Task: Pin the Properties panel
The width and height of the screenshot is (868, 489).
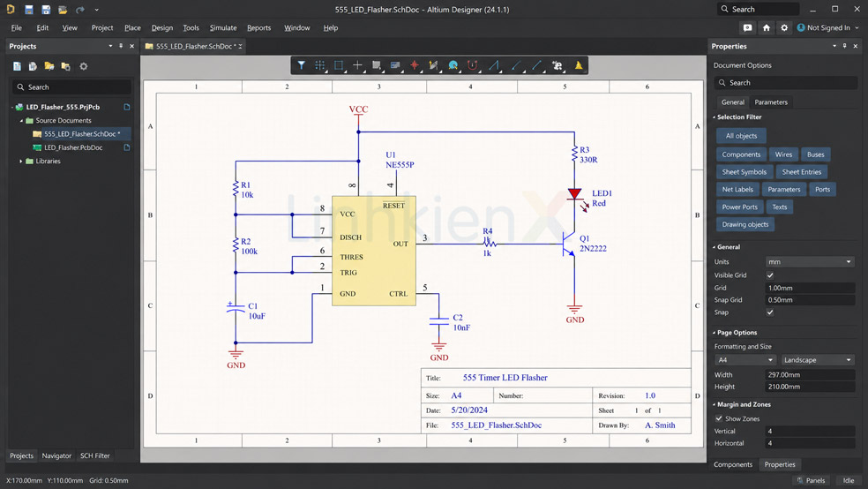Action: click(x=845, y=46)
